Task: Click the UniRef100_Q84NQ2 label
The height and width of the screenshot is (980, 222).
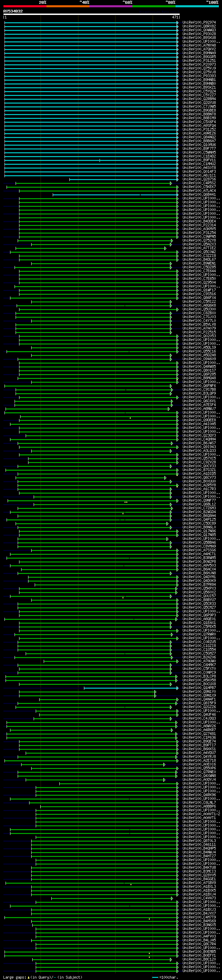Action: coord(199,137)
